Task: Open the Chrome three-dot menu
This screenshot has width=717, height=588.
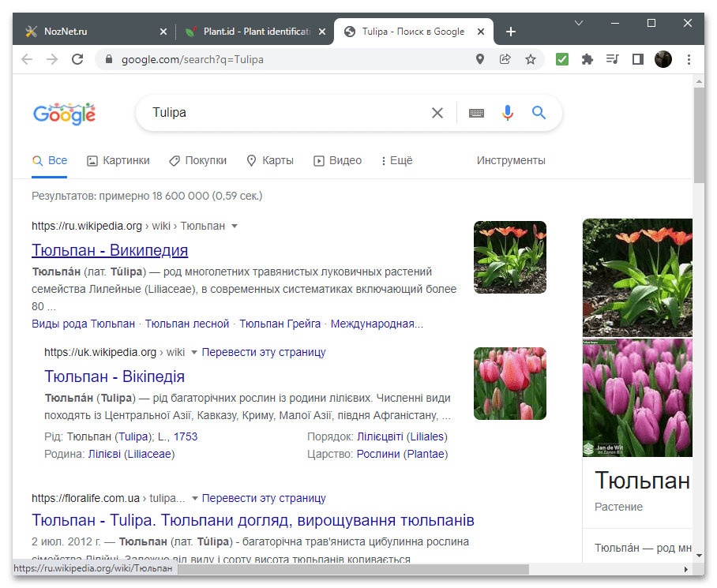Action: (689, 59)
